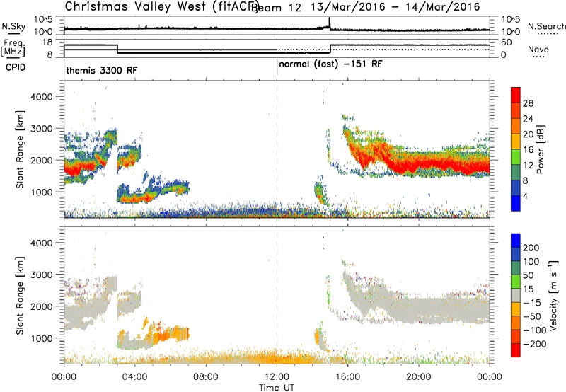This screenshot has width=566, height=392.
Task: Click the 'Freq. [MHz]' axis label
Action: pos(13,48)
